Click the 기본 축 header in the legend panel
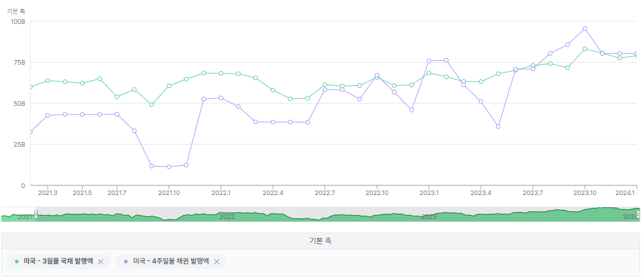The image size is (644, 279). pos(321,241)
